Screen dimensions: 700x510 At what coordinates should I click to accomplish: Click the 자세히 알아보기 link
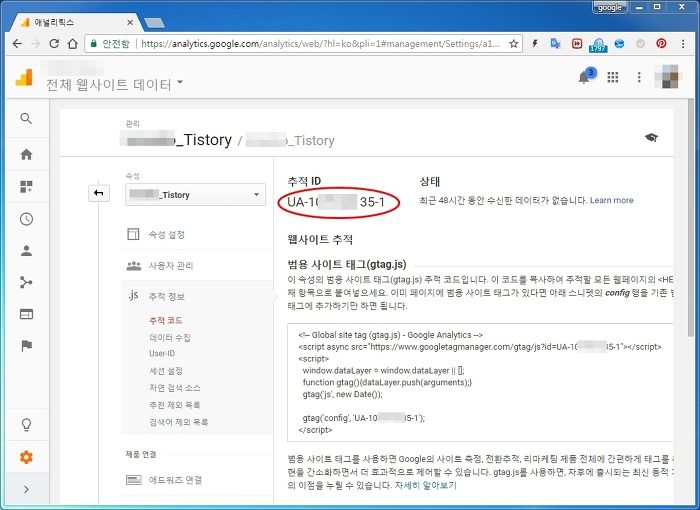point(425,485)
